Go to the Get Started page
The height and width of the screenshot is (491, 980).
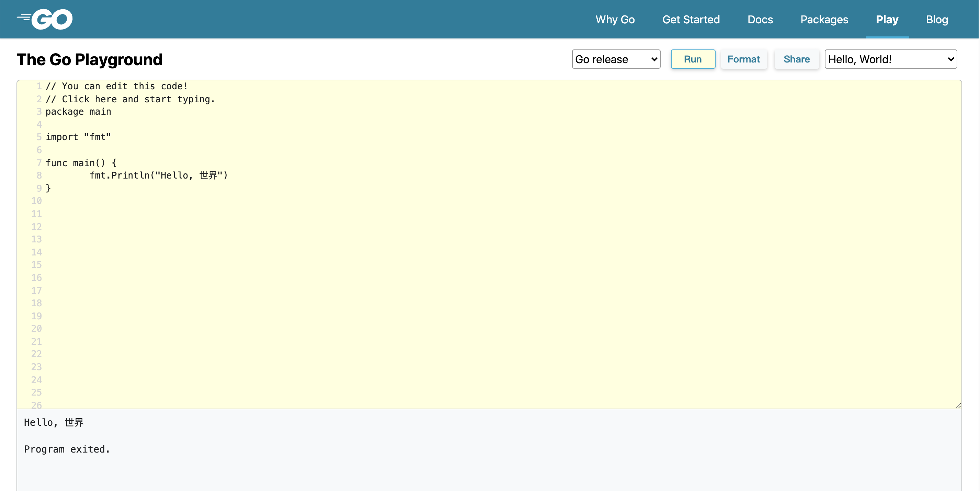(x=691, y=19)
